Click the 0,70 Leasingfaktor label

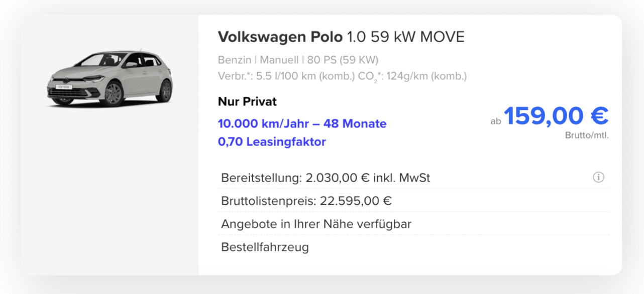272,142
